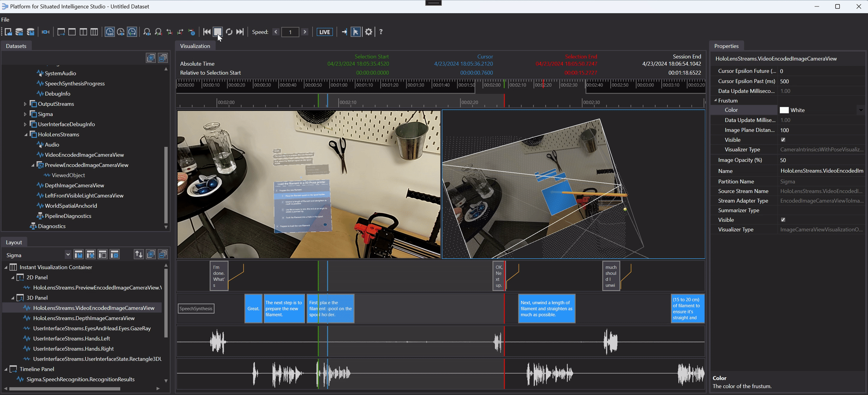Open the settings gear in the toolbar

click(368, 32)
